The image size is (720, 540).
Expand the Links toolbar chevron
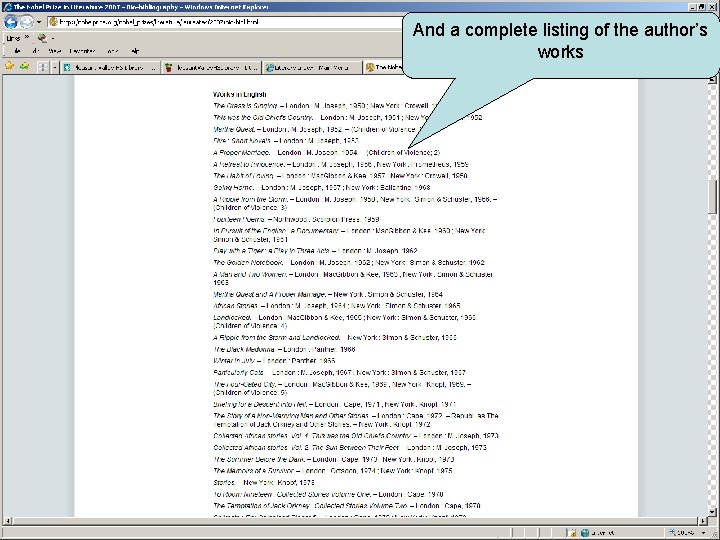pos(26,38)
